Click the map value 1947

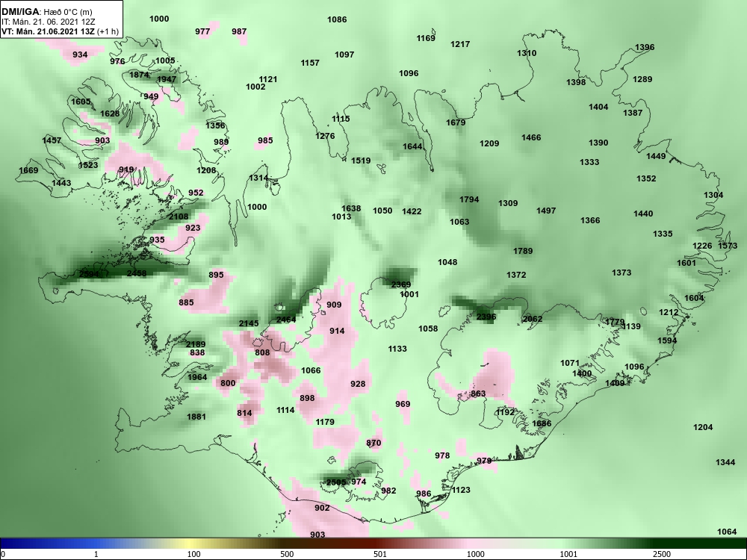pyautogui.click(x=167, y=79)
